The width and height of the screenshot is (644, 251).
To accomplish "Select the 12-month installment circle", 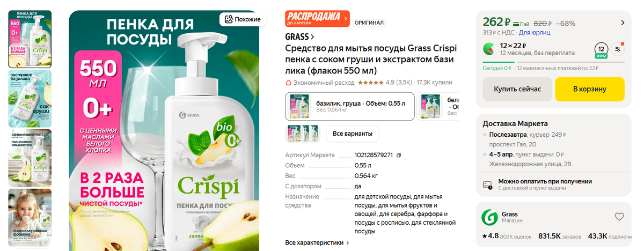I will (x=601, y=49).
